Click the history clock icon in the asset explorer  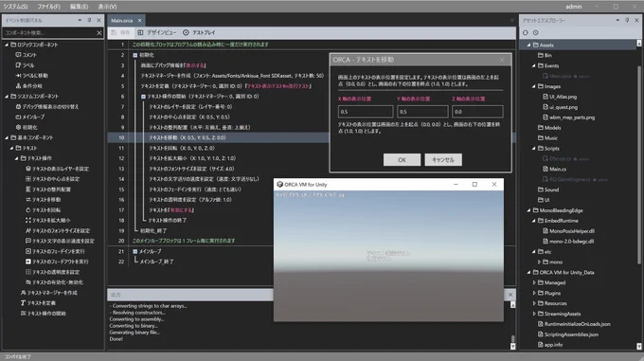click(x=536, y=32)
